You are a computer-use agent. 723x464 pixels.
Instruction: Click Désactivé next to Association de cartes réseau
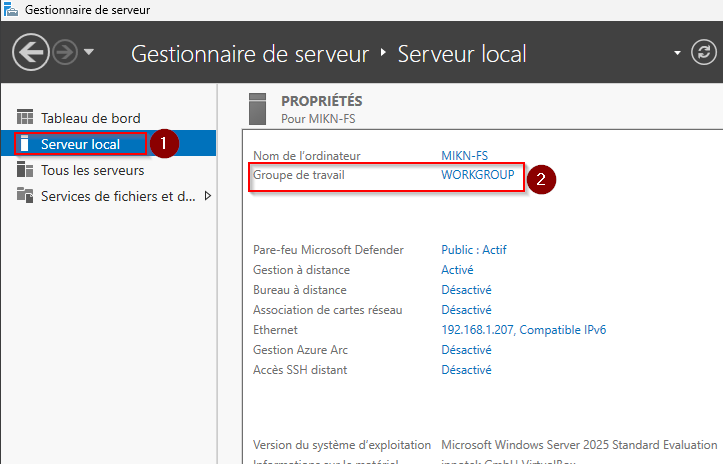(466, 310)
